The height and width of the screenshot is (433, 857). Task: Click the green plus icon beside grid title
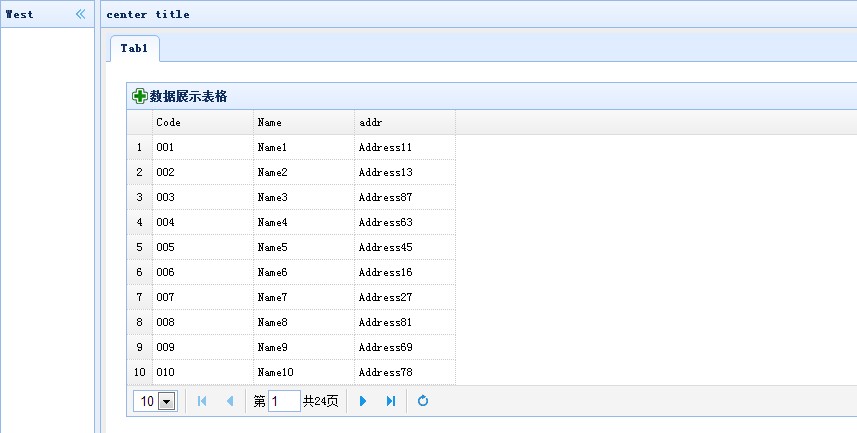point(139,96)
